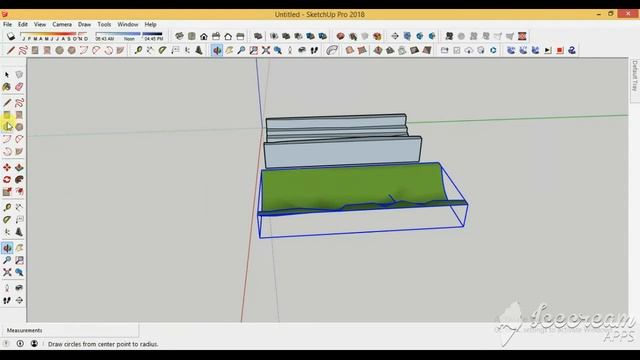Click Zoom Extents icon in left palette
This screenshot has height=360, width=640.
(x=7, y=272)
